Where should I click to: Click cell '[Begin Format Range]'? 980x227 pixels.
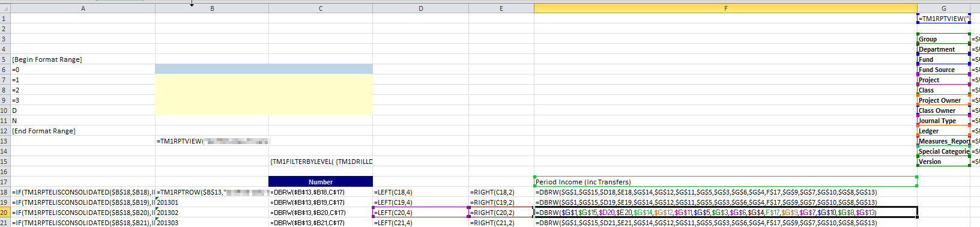tap(83, 59)
